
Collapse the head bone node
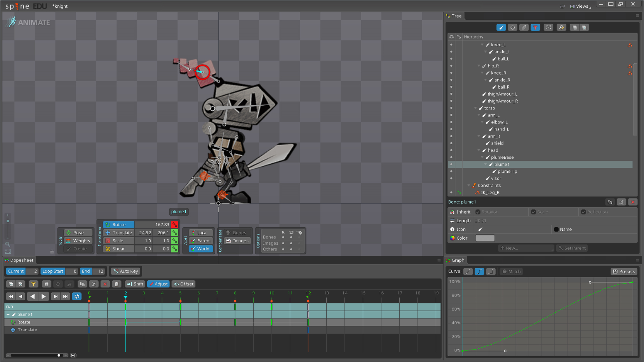point(479,150)
